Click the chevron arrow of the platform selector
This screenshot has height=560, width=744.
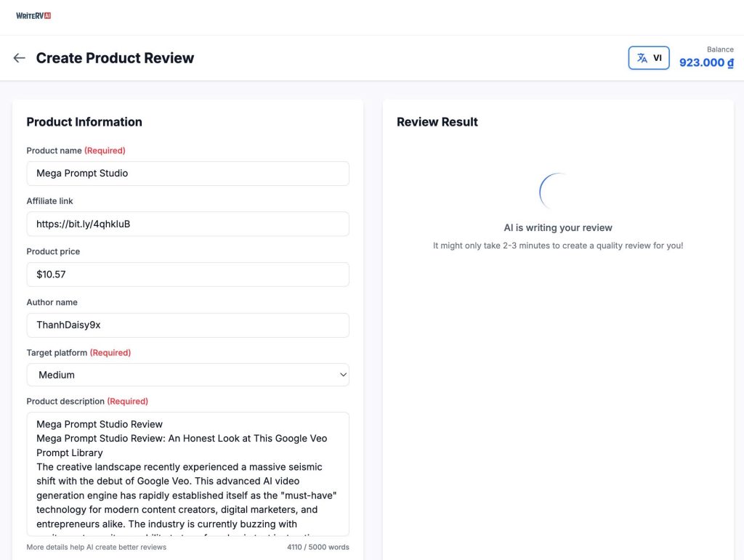tap(343, 375)
